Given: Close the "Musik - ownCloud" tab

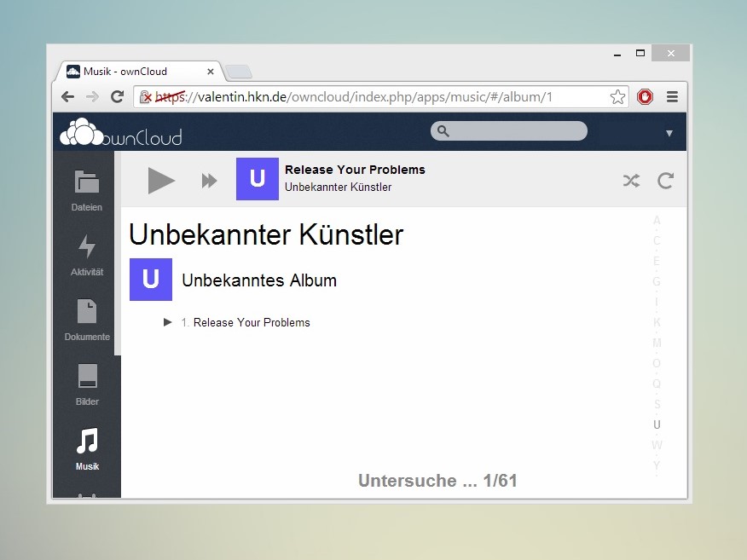Looking at the screenshot, I should pos(210,72).
